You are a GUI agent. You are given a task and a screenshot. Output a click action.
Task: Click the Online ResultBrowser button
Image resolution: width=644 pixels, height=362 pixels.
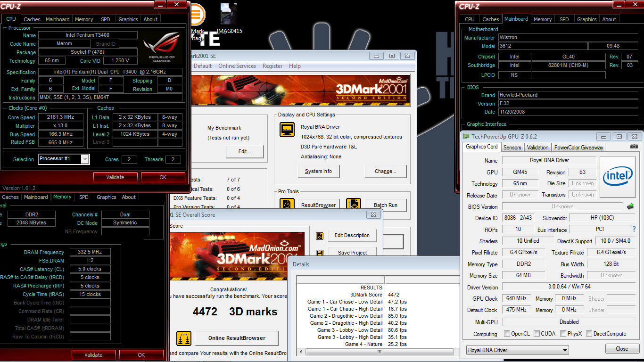coord(237,338)
